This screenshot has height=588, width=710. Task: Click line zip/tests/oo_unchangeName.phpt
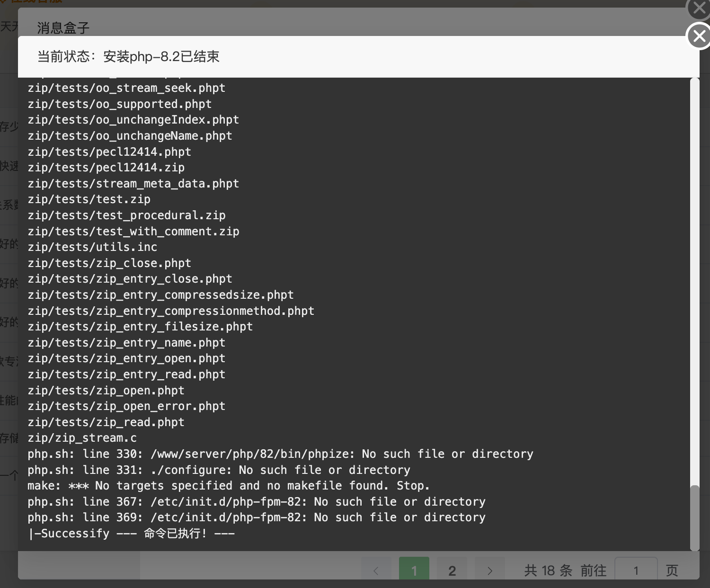click(130, 136)
